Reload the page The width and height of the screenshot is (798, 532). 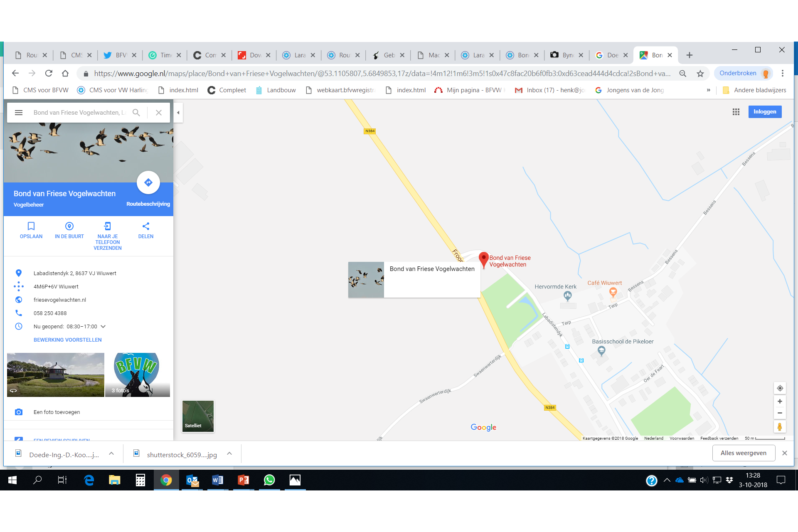click(49, 74)
